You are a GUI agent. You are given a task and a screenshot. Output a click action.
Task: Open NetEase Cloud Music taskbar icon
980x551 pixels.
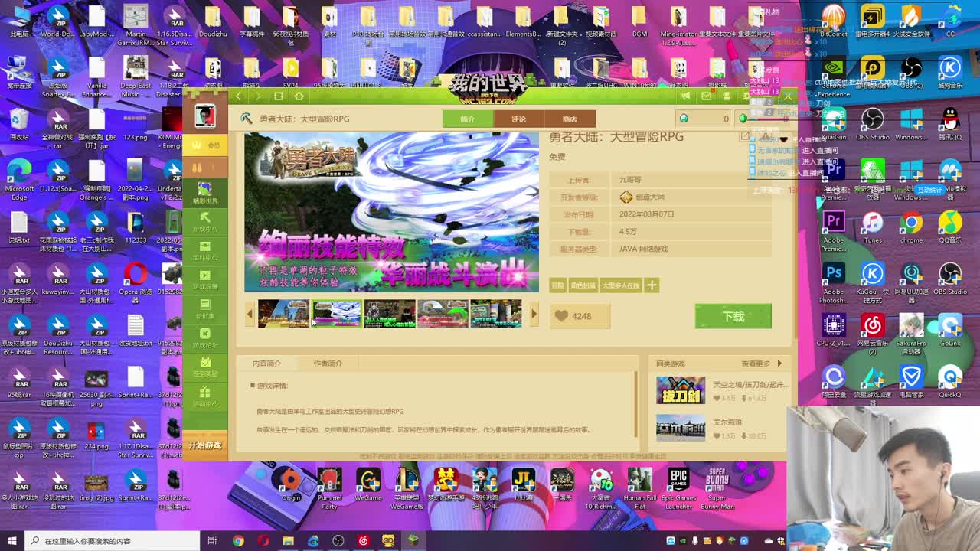pos(363,541)
